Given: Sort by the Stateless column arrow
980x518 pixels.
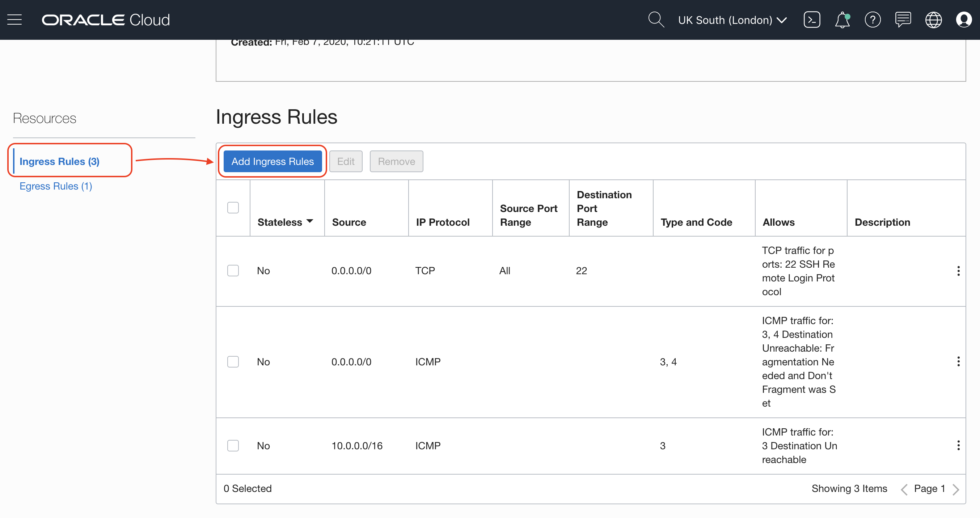Looking at the screenshot, I should pos(310,221).
